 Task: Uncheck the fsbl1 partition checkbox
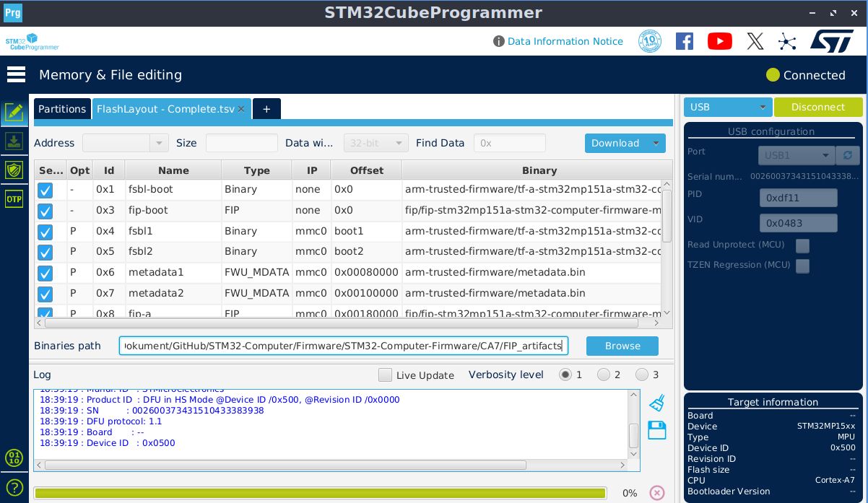tap(45, 232)
